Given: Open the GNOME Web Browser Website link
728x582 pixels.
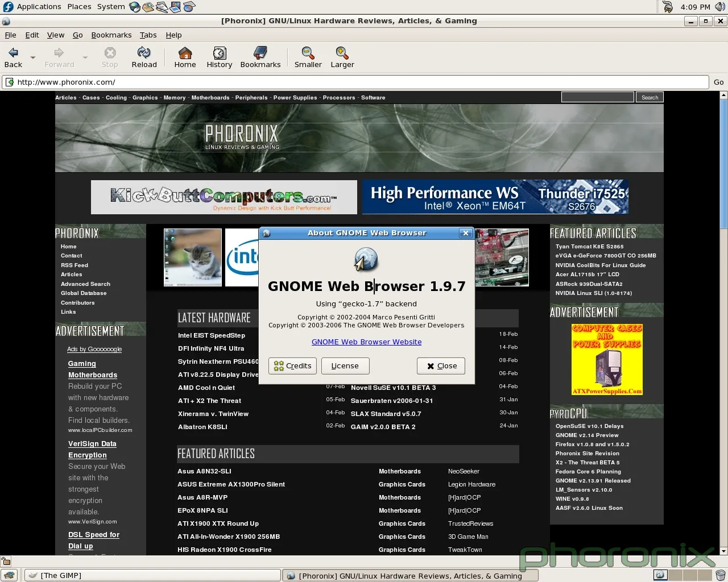Looking at the screenshot, I should tap(366, 342).
